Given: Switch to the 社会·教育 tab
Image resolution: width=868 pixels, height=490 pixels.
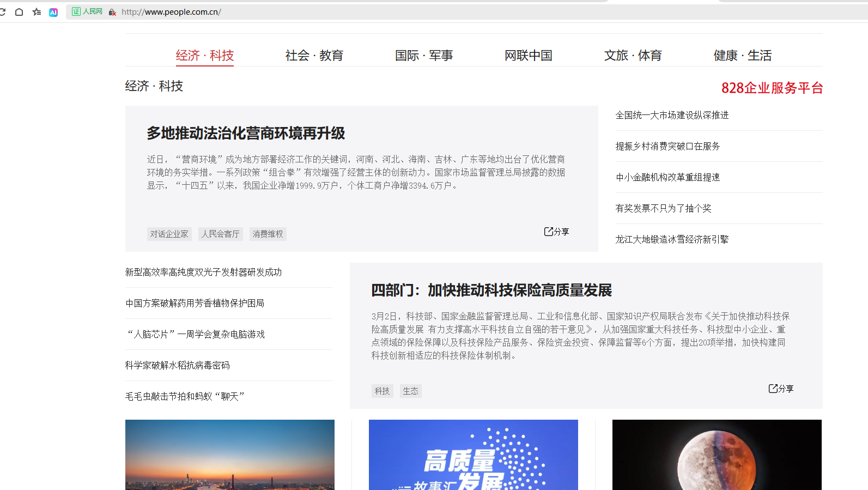Looking at the screenshot, I should (x=314, y=56).
